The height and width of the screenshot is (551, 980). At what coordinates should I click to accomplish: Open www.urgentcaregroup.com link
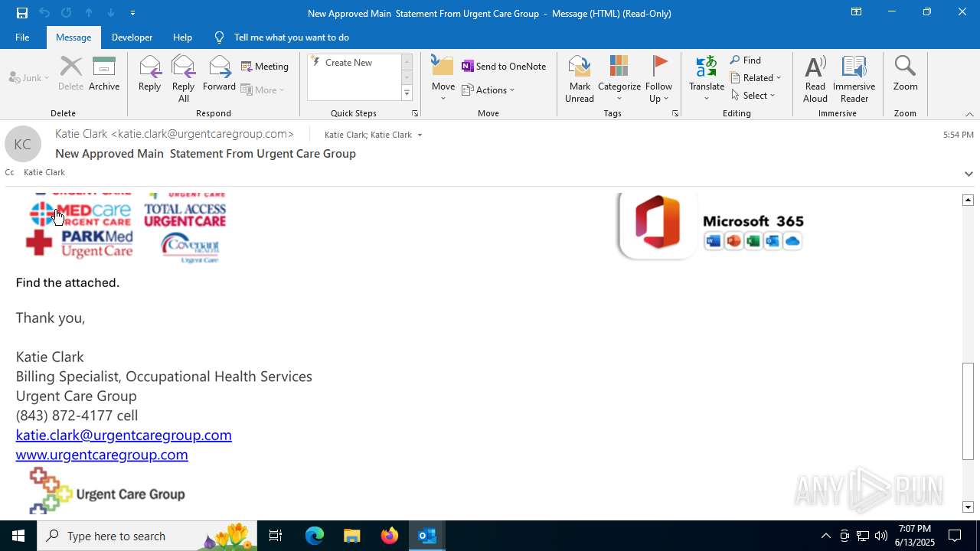tap(102, 455)
